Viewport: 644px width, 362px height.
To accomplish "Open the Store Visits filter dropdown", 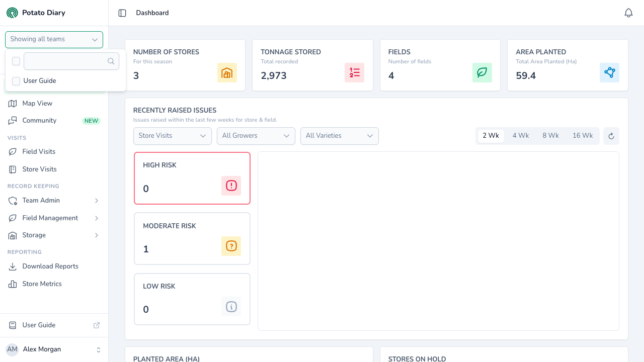I will (172, 136).
